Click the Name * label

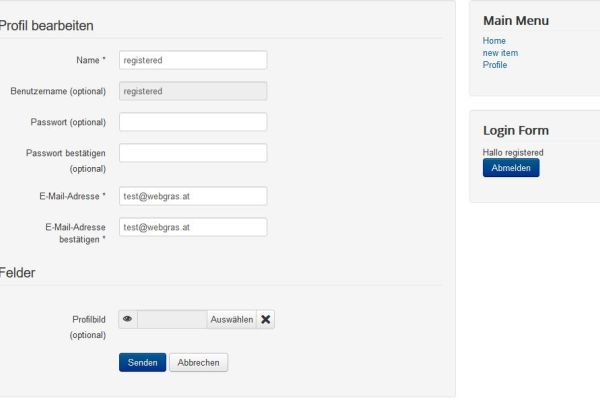point(91,60)
